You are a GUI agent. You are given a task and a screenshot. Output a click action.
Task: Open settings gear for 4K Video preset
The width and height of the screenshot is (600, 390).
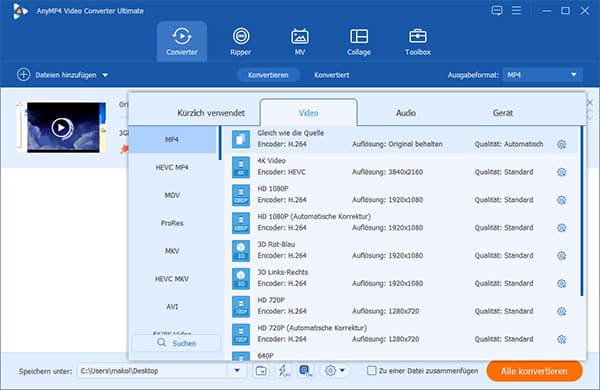561,172
